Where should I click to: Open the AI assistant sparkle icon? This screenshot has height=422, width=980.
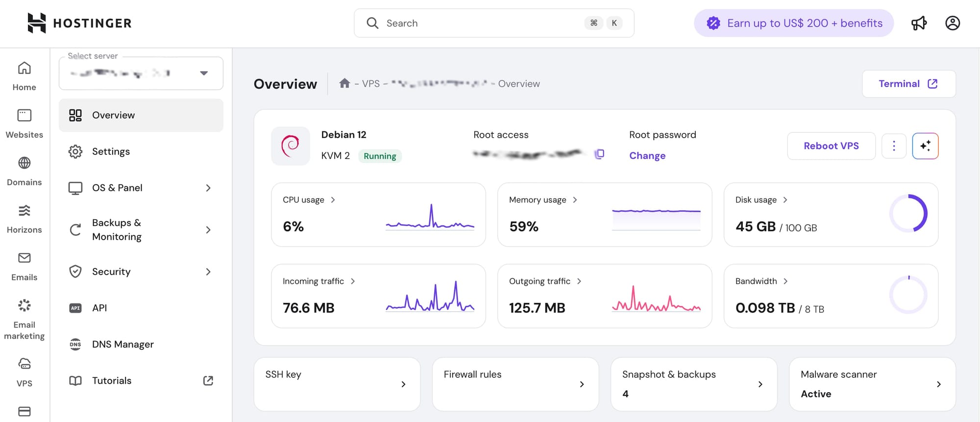click(925, 146)
